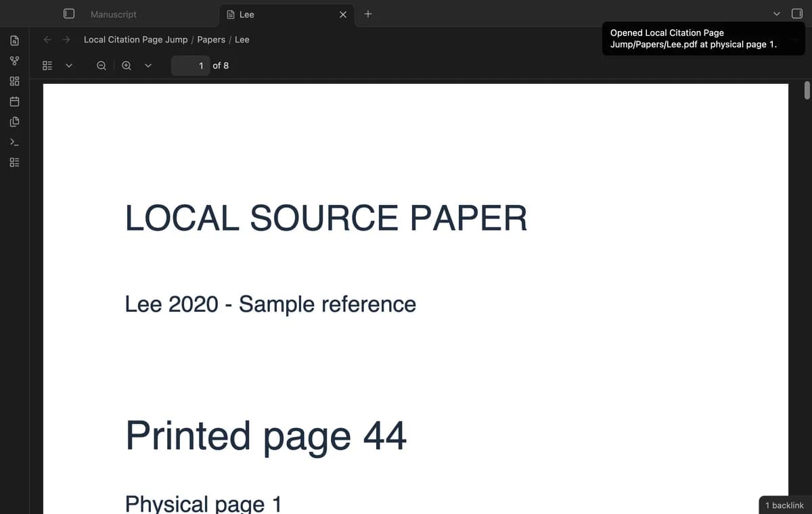Navigate forward with the right arrow
812x514 pixels.
pyautogui.click(x=66, y=39)
